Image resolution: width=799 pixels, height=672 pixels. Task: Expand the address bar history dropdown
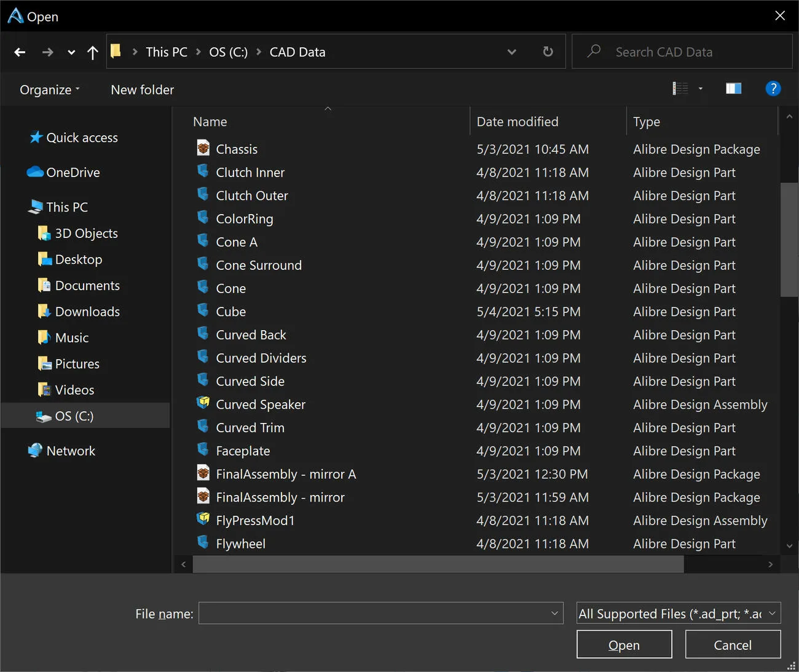pyautogui.click(x=511, y=52)
